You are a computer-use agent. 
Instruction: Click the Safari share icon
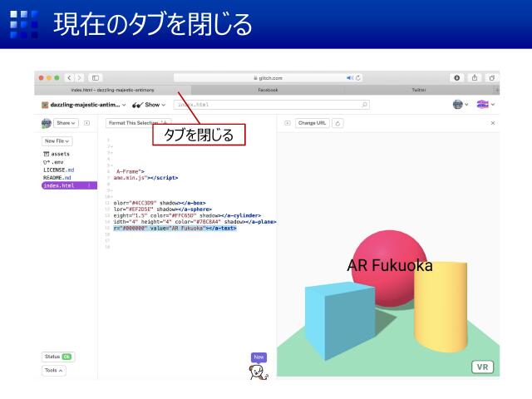point(475,77)
